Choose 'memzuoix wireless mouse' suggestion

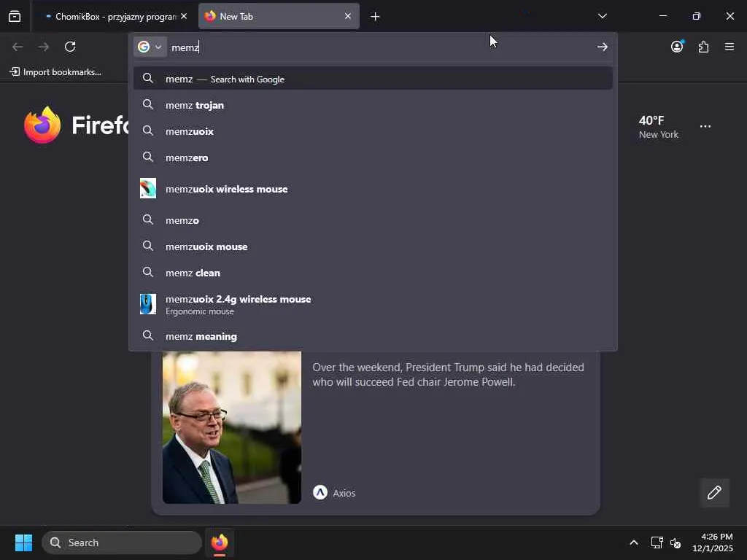click(x=373, y=189)
